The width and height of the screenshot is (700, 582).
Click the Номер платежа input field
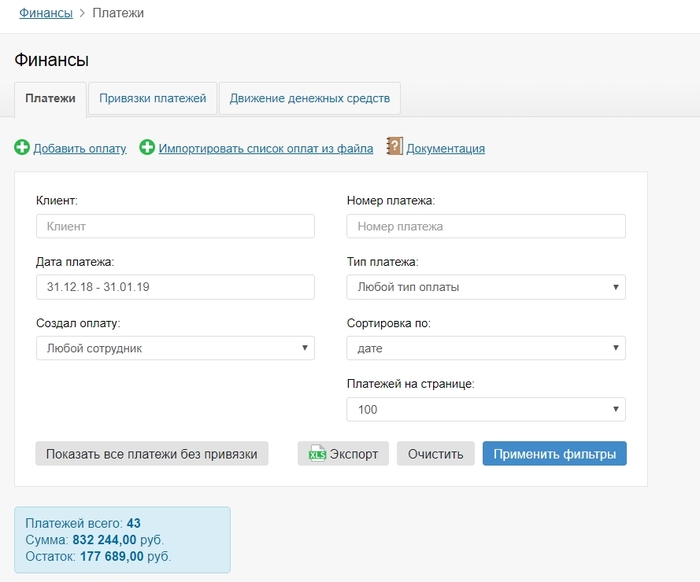pyautogui.click(x=486, y=227)
